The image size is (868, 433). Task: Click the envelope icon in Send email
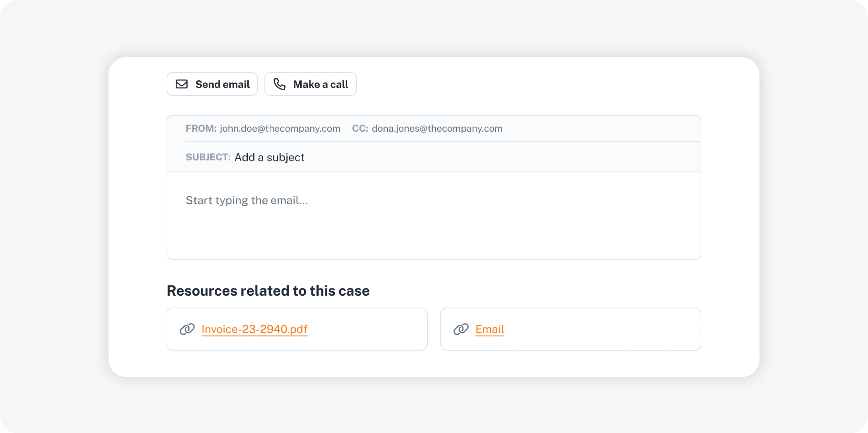point(182,84)
